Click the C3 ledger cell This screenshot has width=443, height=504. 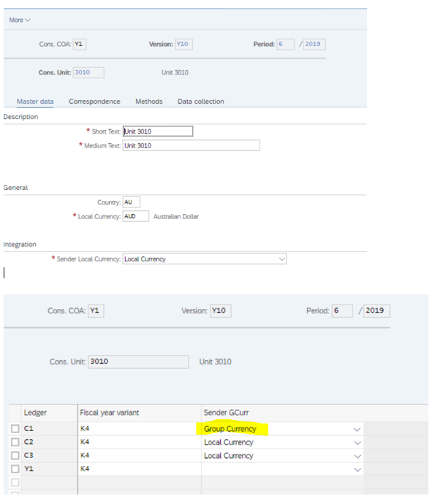(49, 456)
